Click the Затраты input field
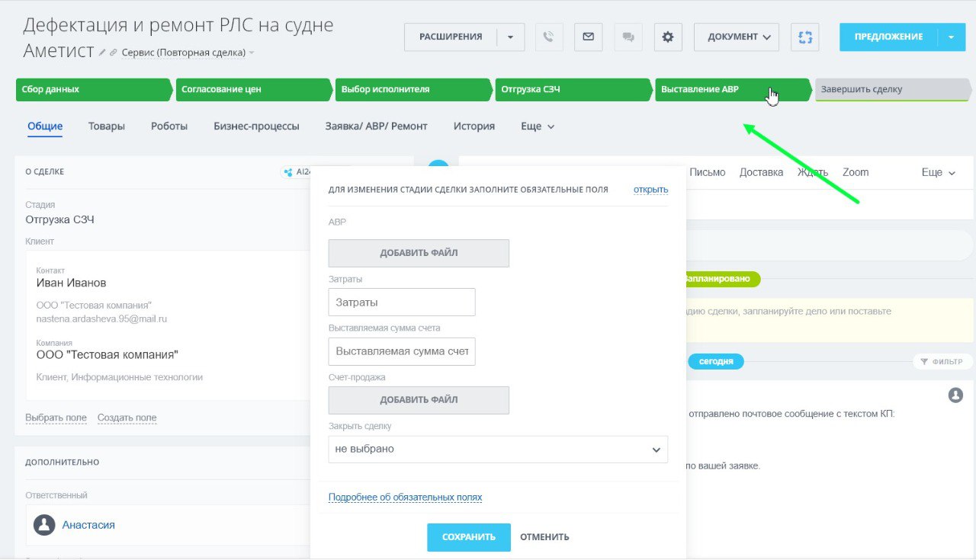 click(x=402, y=302)
